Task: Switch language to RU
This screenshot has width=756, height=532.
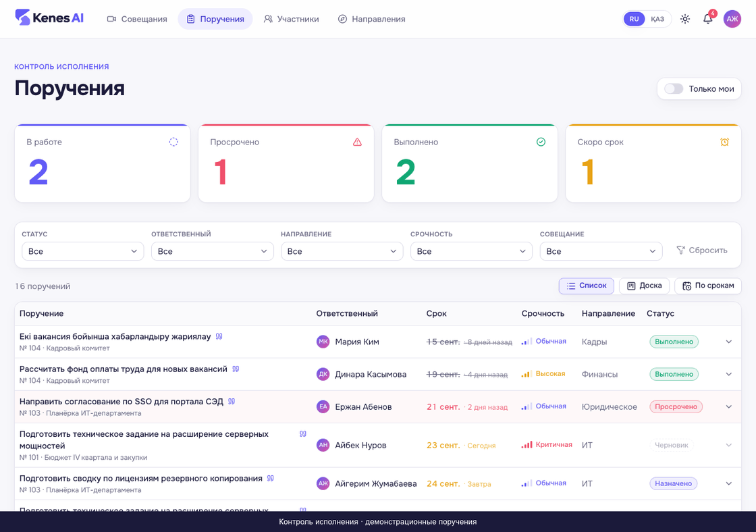Action: [634, 19]
